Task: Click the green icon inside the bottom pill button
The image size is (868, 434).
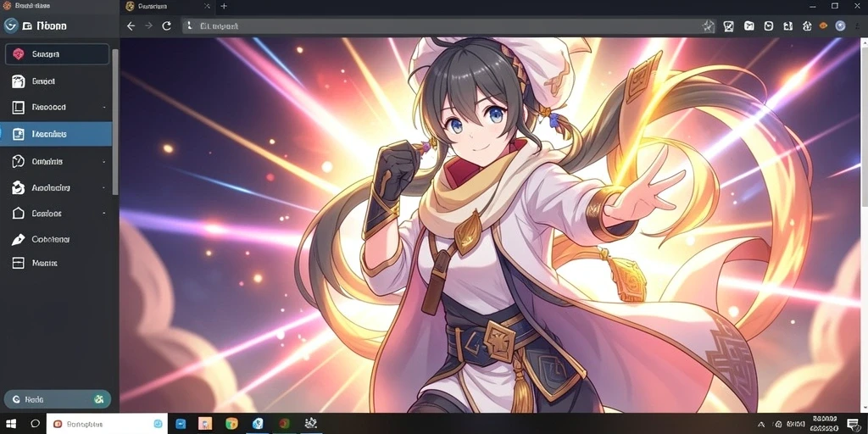Action: [x=99, y=399]
